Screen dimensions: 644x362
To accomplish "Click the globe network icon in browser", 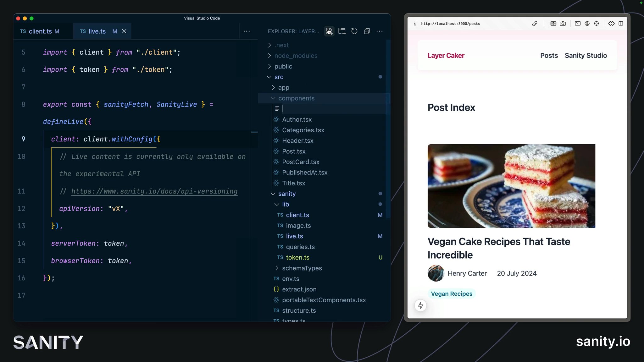I will click(587, 24).
